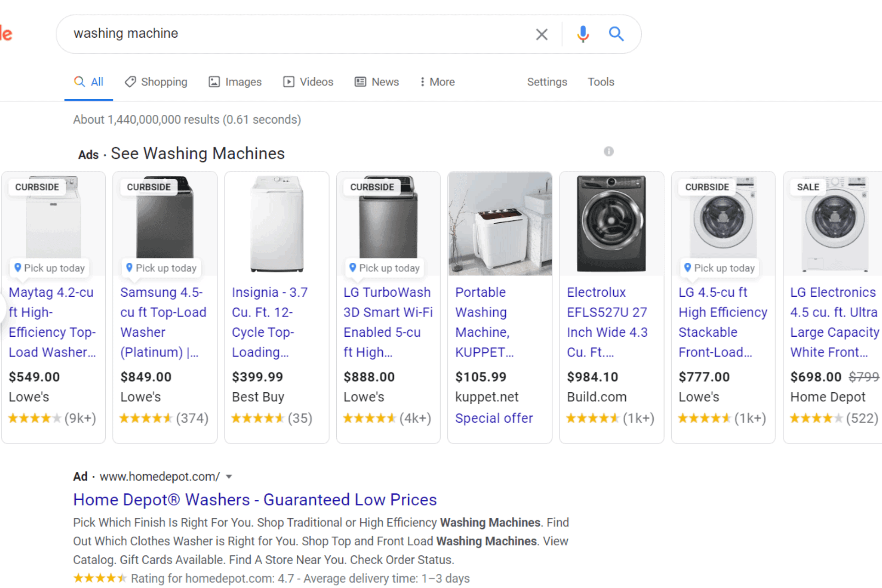Switch to the Videos tab
This screenshot has height=588, width=882.
pos(308,82)
